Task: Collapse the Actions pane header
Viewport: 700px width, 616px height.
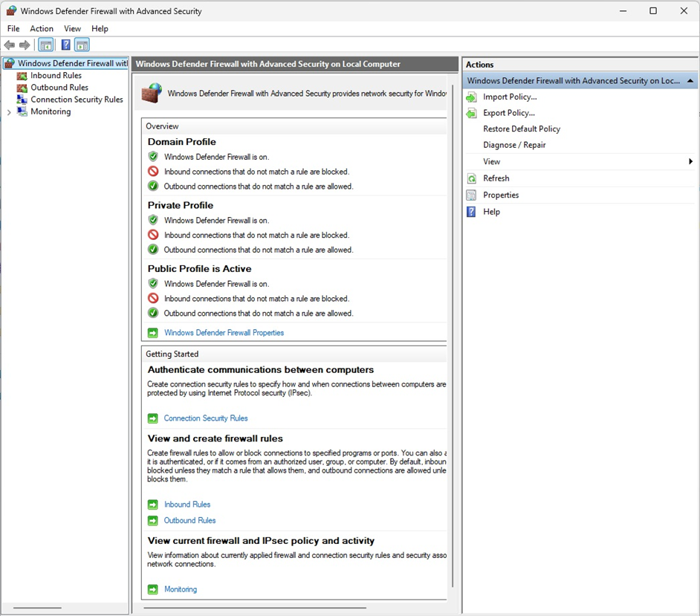Action: [x=690, y=80]
